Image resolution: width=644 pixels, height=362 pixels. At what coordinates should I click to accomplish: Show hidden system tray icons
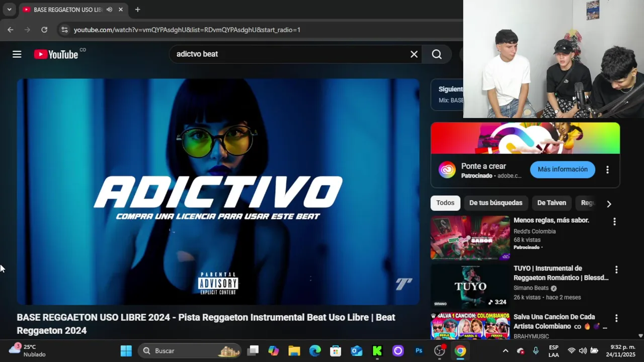coord(506,351)
